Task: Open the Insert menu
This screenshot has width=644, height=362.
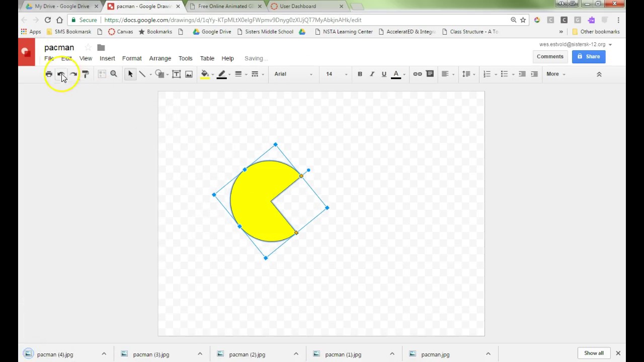Action: coord(107,58)
